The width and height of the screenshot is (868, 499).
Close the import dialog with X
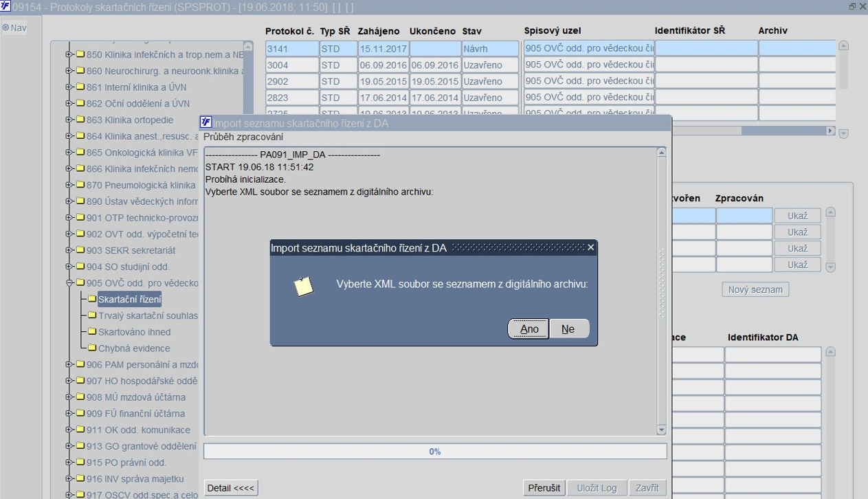click(591, 247)
